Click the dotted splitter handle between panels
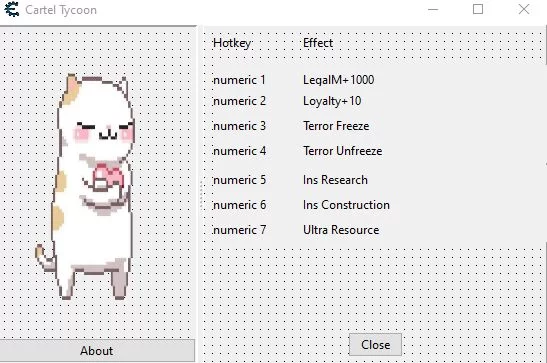 pos(201,195)
